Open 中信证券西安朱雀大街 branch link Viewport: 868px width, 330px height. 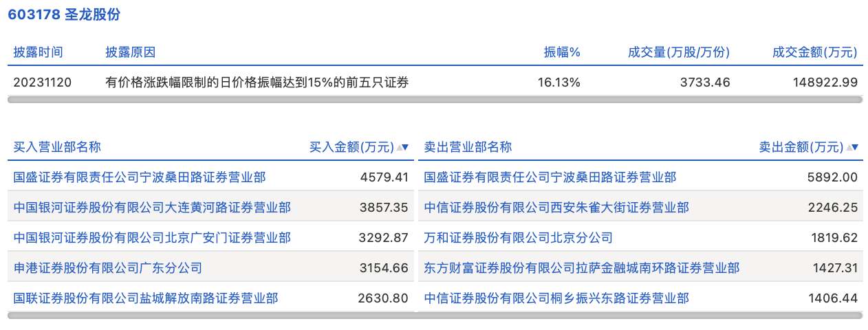(556, 208)
